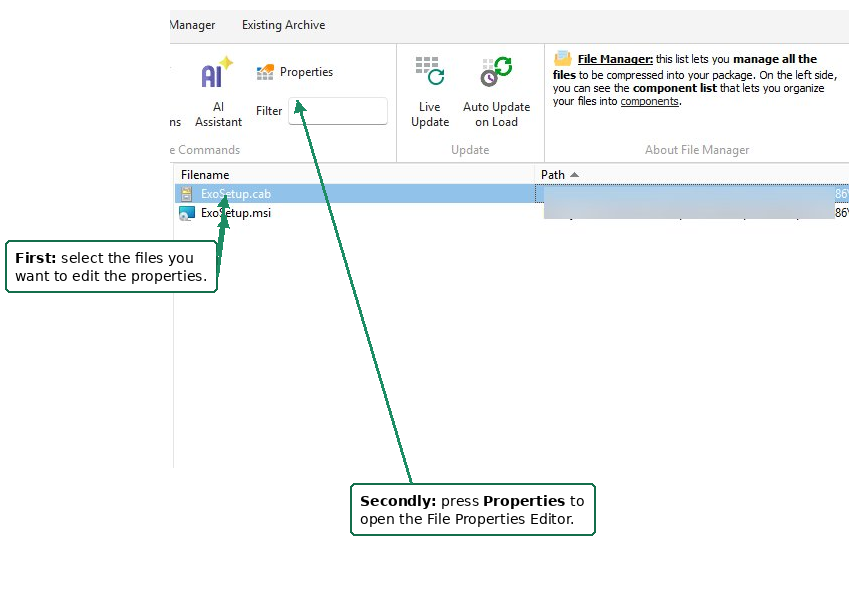The image size is (859, 598).
Task: Sort files by the Filename column header
Action: (x=204, y=174)
